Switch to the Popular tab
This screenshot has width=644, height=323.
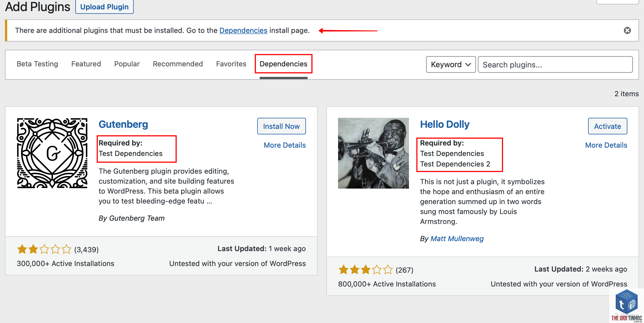[x=127, y=64]
